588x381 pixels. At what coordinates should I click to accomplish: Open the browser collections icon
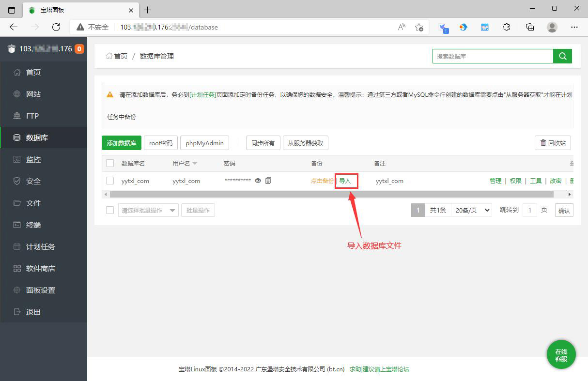[530, 27]
